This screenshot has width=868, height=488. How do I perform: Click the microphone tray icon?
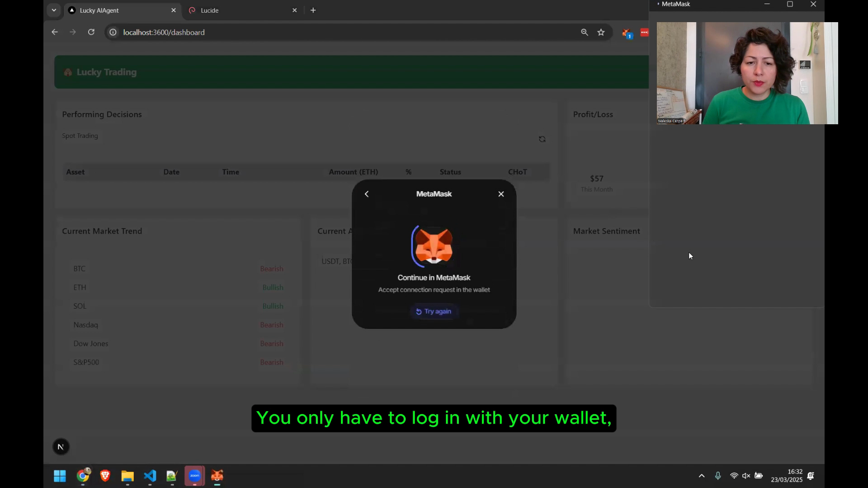click(718, 476)
